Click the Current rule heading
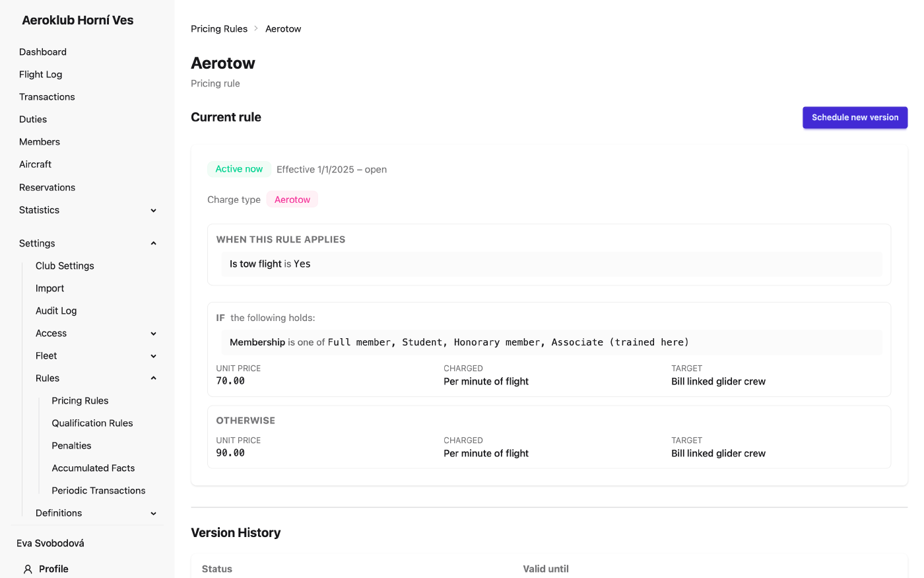Screen dimensions: 924x578 pos(226,118)
